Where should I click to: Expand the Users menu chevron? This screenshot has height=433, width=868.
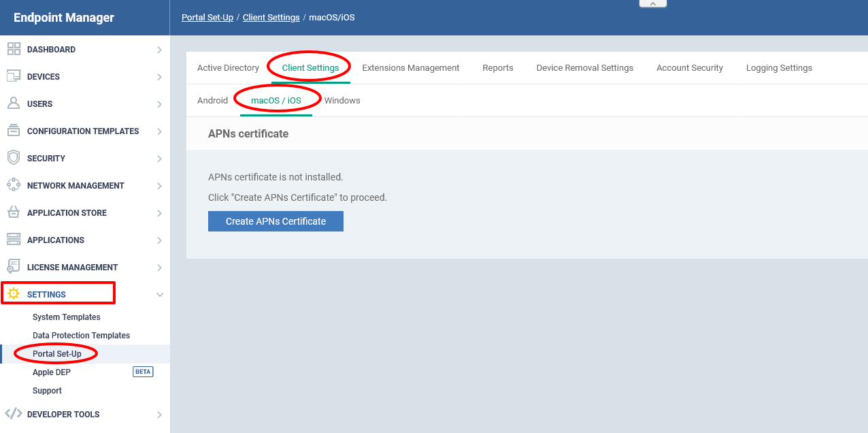point(159,104)
